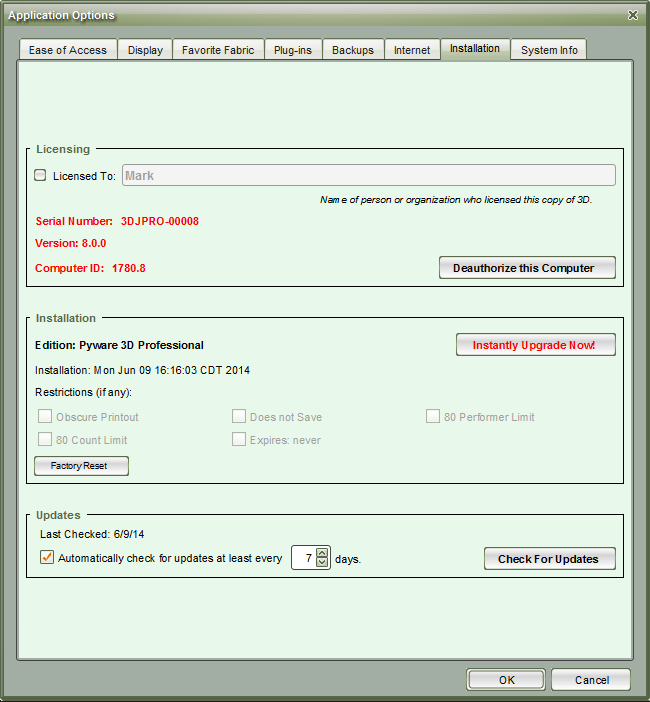Image resolution: width=650 pixels, height=702 pixels.
Task: Toggle 80 Count Limit checkbox
Action: [45, 439]
